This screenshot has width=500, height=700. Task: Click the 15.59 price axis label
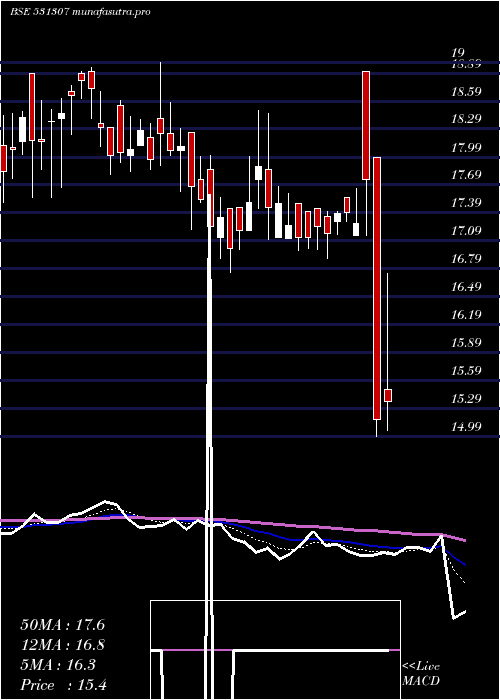point(466,371)
